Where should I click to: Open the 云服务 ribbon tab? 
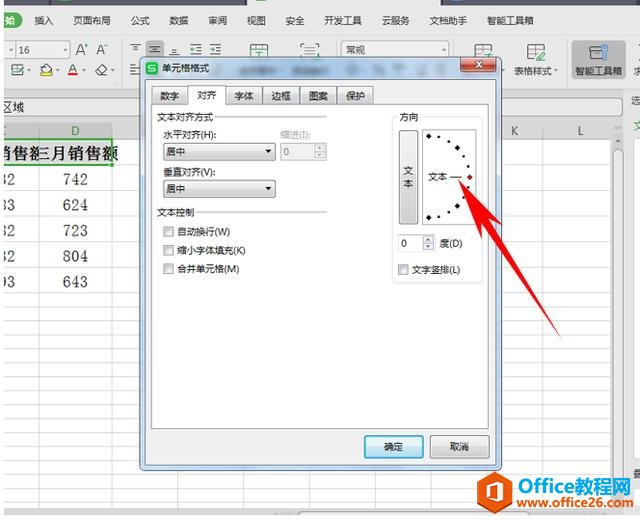pyautogui.click(x=396, y=20)
